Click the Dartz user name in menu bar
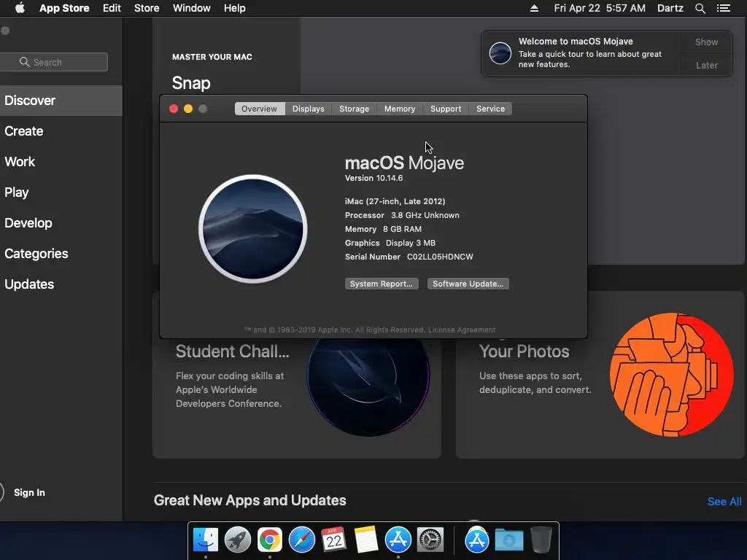747x560 pixels. [670, 8]
